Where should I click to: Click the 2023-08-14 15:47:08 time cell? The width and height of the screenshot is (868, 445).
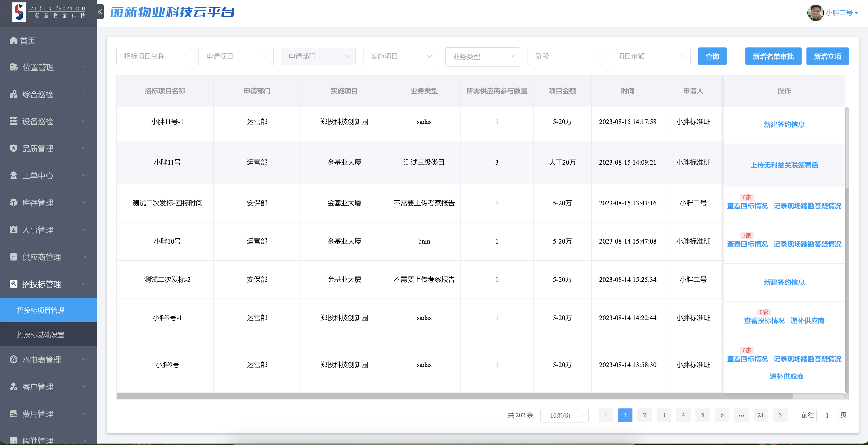[x=627, y=241]
